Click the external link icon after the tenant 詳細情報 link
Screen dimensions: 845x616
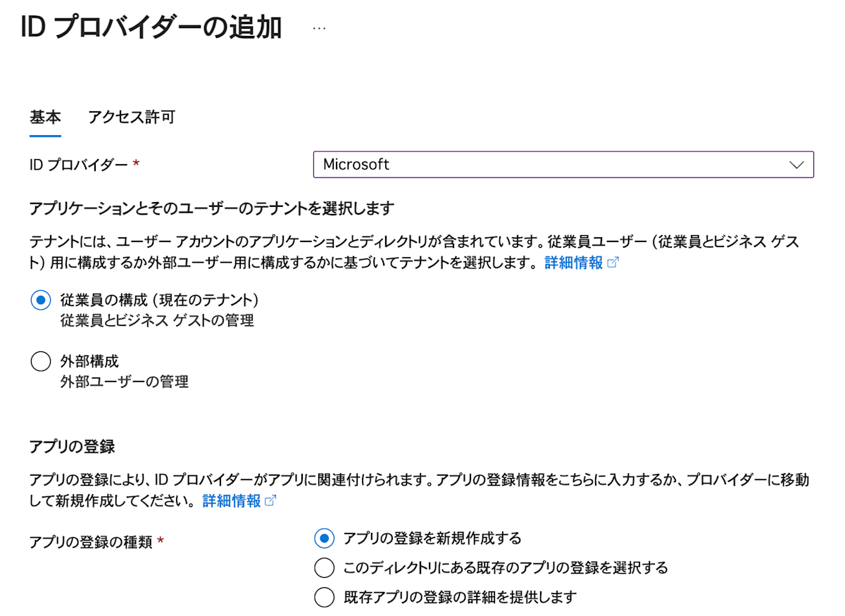(x=613, y=263)
